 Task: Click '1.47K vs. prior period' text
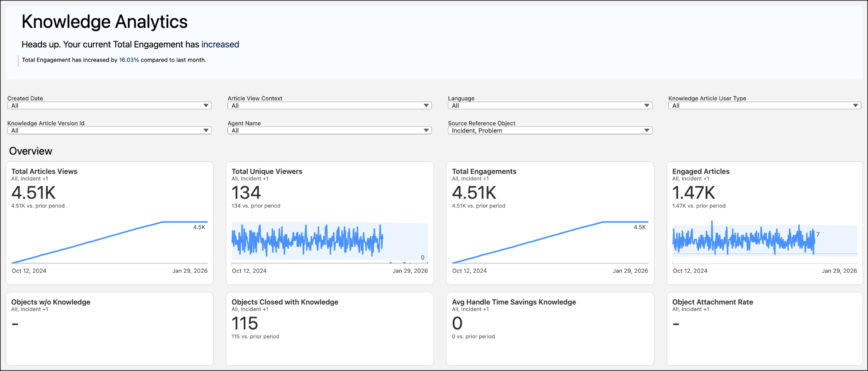(x=699, y=206)
